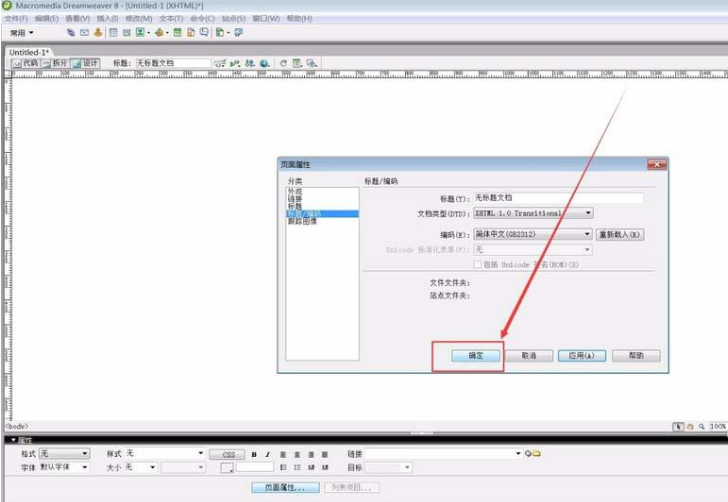The width and height of the screenshot is (728, 502).
Task: Click the Browse for File folder icon
Action: [536, 453]
